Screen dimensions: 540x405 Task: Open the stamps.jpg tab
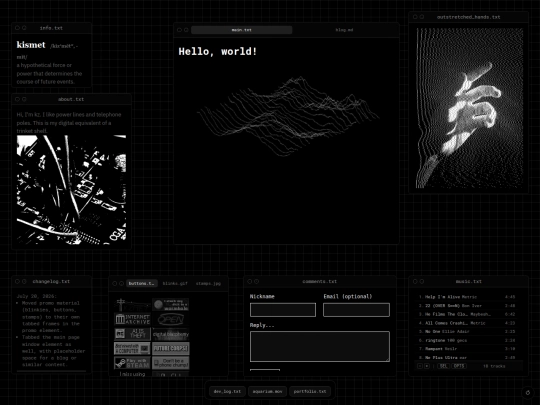coord(208,283)
